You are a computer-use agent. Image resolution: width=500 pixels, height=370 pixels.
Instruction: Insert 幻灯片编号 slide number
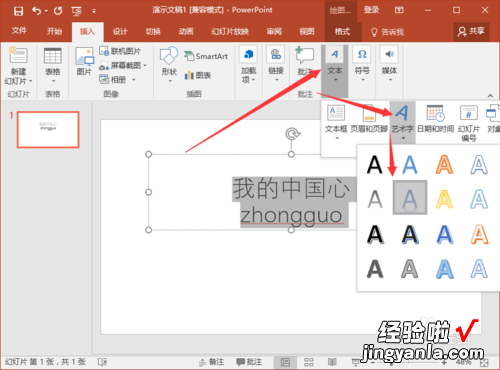469,123
